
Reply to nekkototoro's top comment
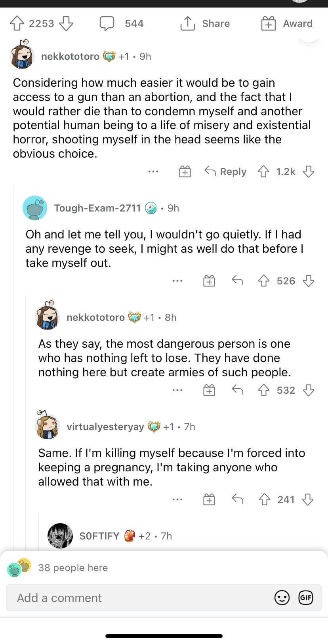pos(225,171)
